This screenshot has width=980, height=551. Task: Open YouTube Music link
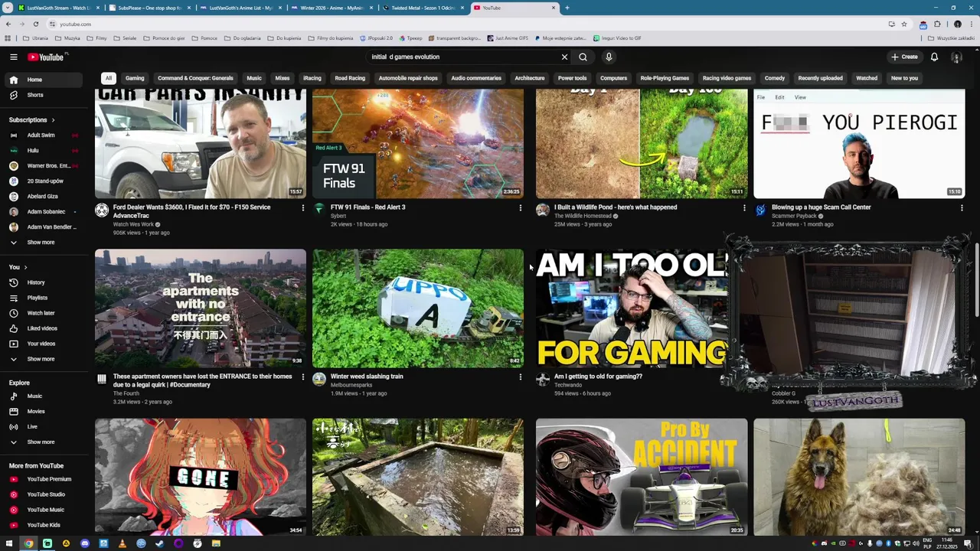point(43,510)
